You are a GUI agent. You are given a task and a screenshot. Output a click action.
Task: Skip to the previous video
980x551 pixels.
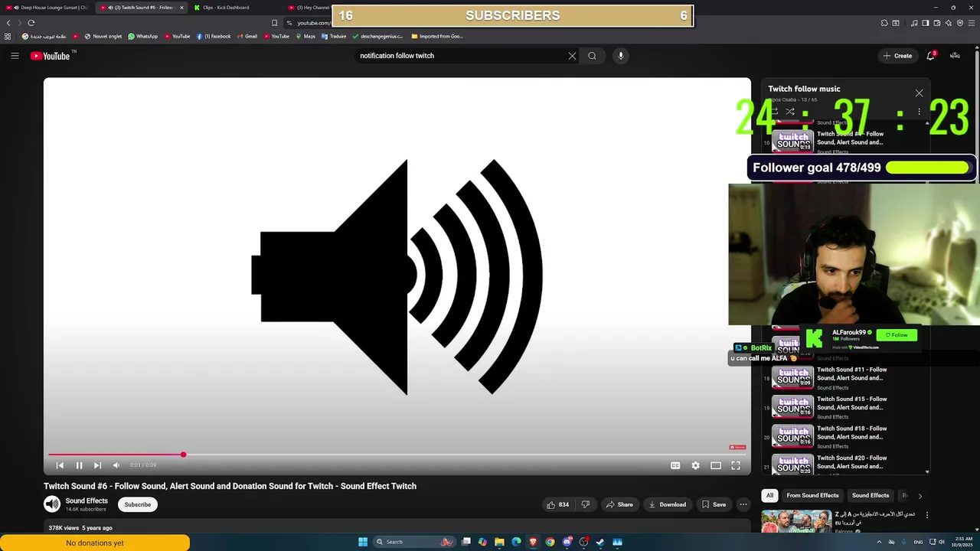pyautogui.click(x=60, y=465)
